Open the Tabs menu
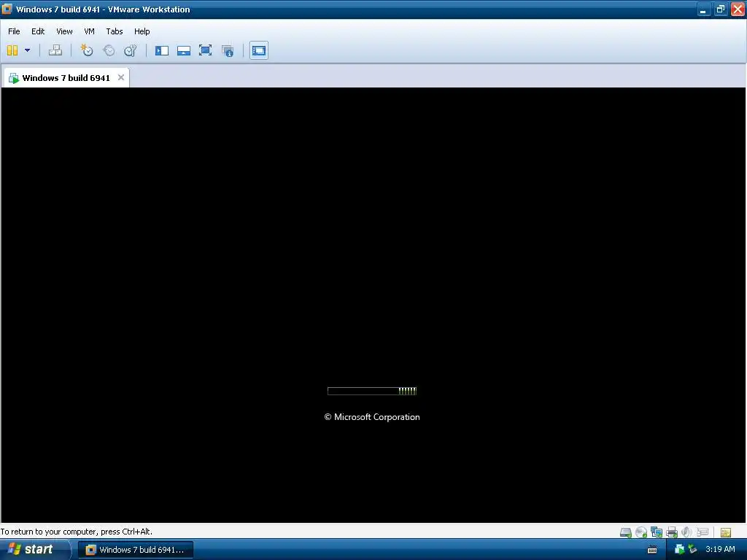747x560 pixels. coord(115,31)
